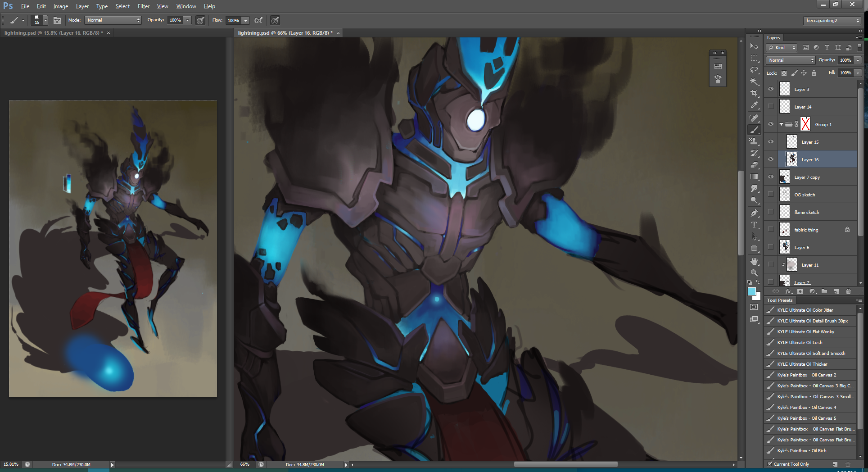The height and width of the screenshot is (472, 868).
Task: Select the Horizontal Type tool
Action: (x=754, y=224)
